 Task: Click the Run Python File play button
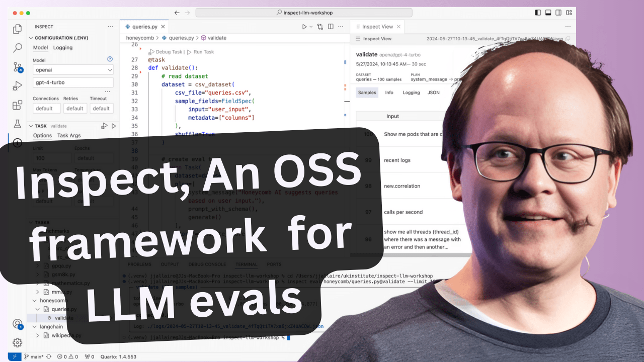(304, 27)
